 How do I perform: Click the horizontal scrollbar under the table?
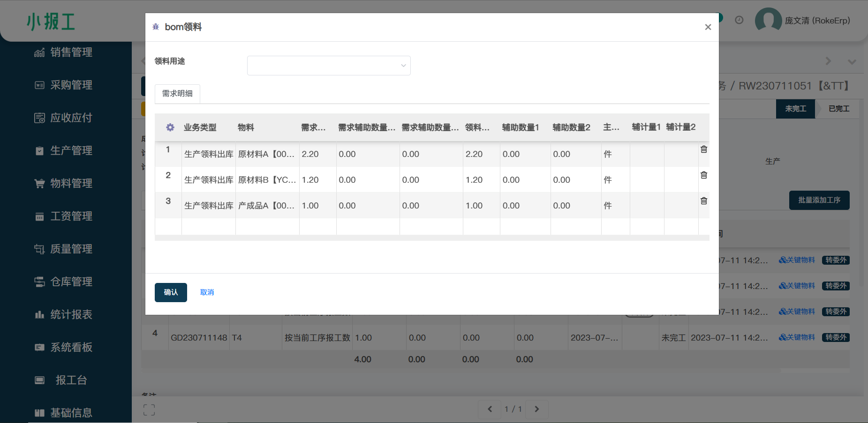click(x=431, y=238)
